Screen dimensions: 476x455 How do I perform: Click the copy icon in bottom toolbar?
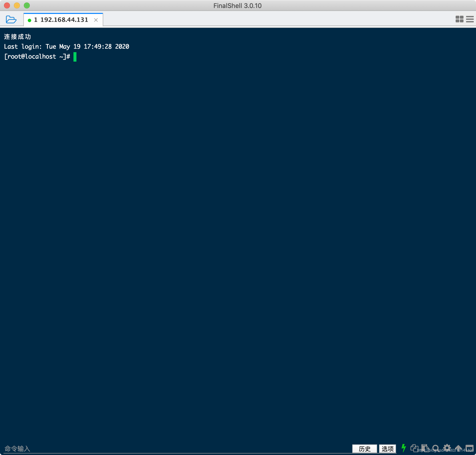(x=414, y=448)
